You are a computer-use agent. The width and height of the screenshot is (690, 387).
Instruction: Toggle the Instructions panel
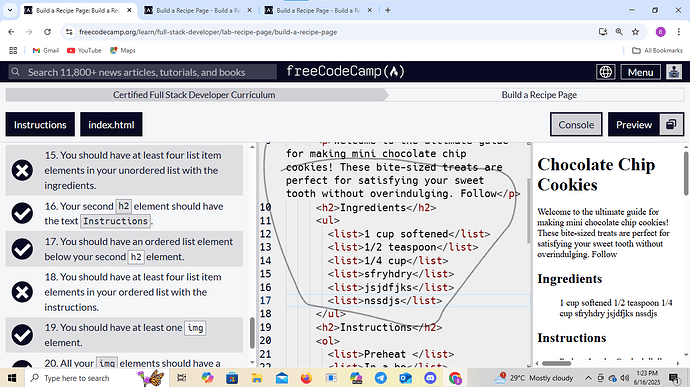40,125
